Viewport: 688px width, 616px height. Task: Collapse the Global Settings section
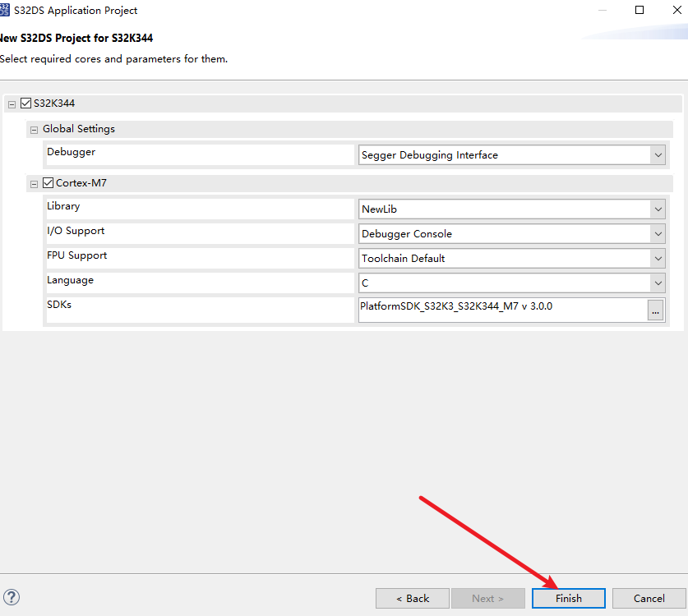[34, 130]
